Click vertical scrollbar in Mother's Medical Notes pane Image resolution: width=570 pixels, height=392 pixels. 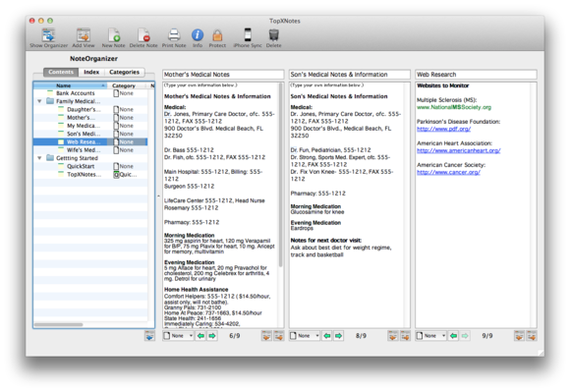[x=281, y=174]
